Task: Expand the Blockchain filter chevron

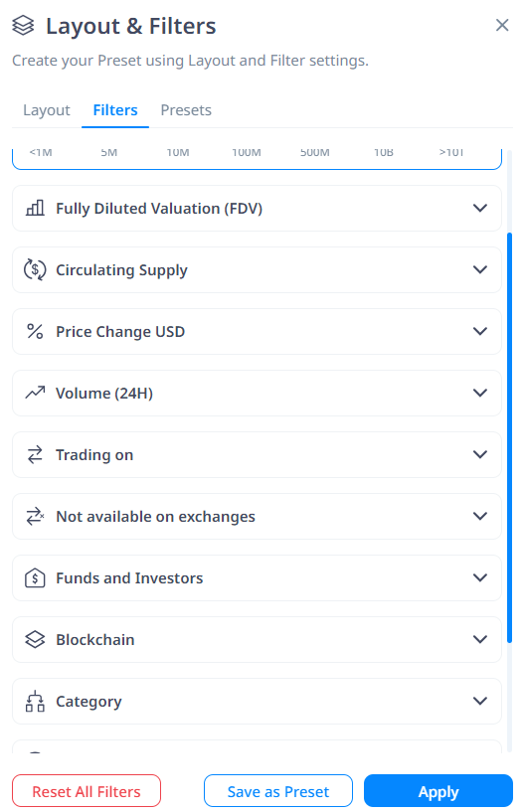Action: (x=480, y=639)
